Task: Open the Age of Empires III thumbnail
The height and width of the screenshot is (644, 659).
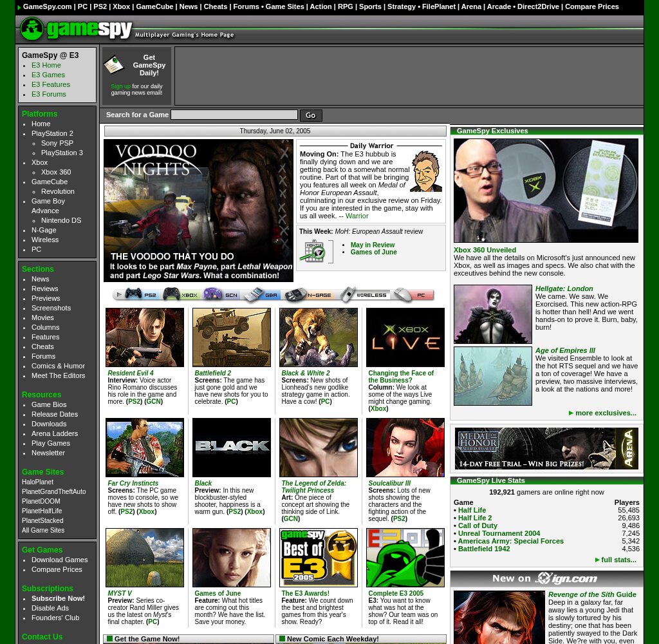Action: 492,376
